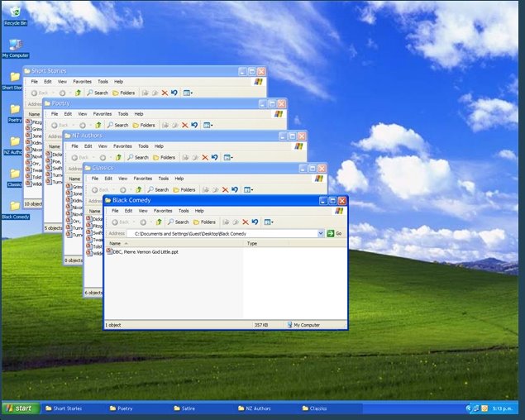This screenshot has width=525, height=420.
Task: Click the Undo icon in Poetry window
Action: pos(194,125)
